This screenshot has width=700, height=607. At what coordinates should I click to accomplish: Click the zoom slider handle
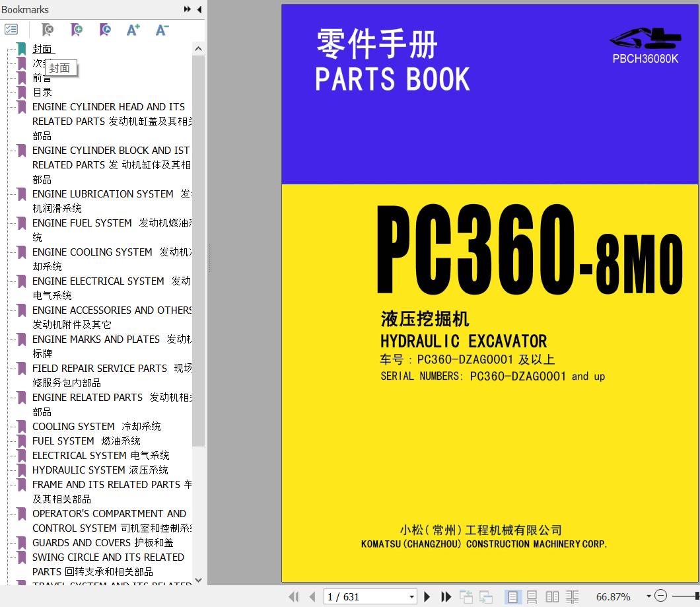[x=697, y=596]
